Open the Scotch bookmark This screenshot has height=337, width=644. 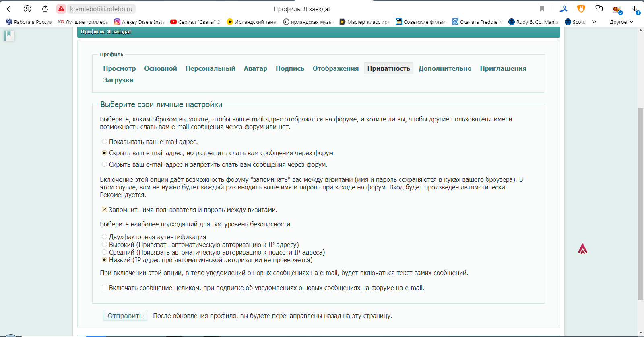click(576, 22)
